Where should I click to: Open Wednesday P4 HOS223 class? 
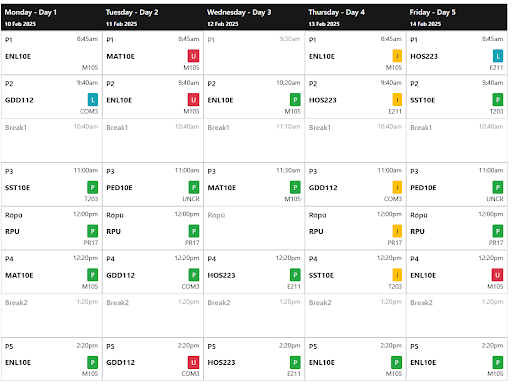coord(254,272)
